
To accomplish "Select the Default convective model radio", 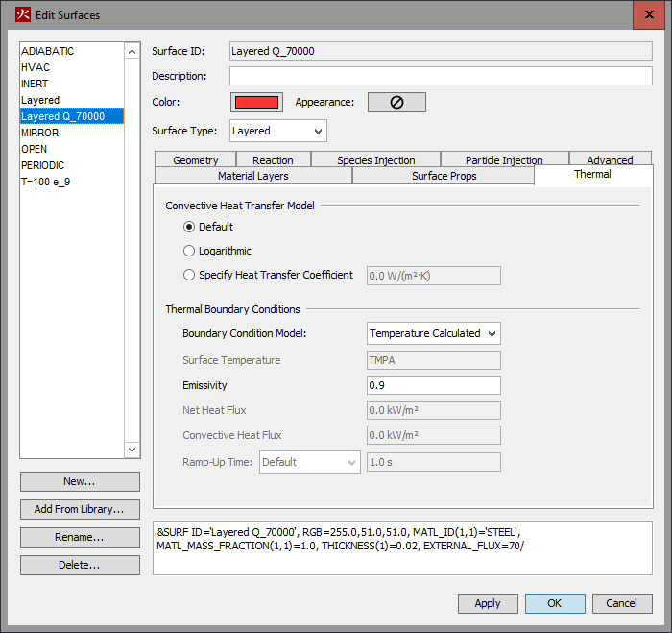I will 189,227.
